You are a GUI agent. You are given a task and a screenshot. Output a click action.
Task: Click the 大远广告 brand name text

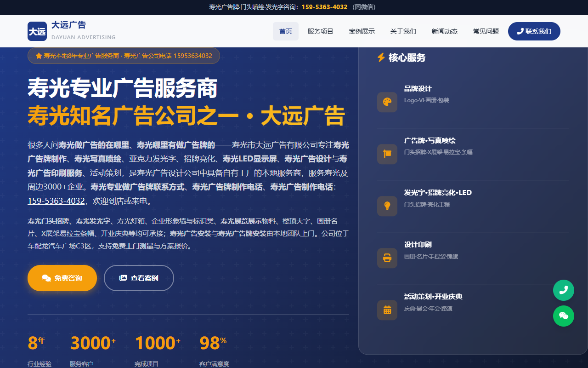[68, 25]
